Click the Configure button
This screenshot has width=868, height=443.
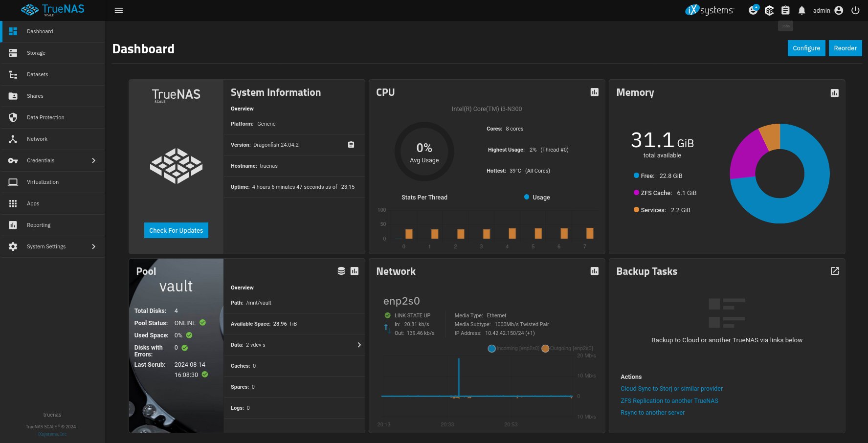tap(806, 48)
